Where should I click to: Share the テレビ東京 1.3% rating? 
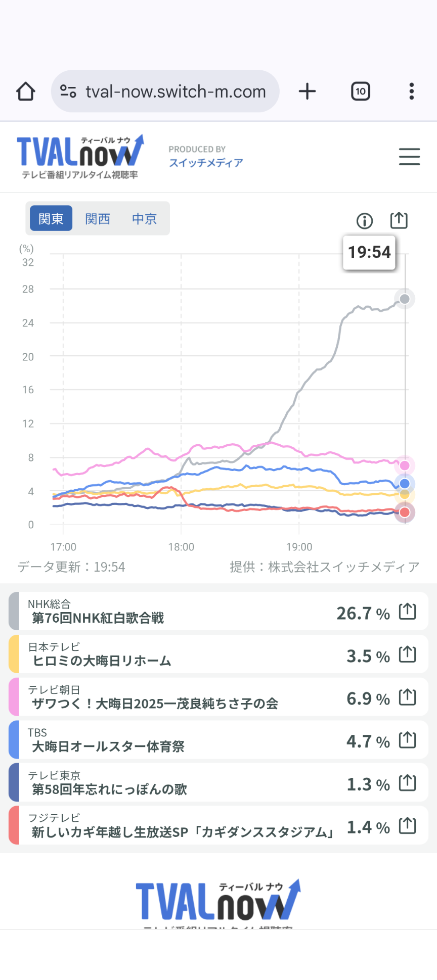[x=407, y=783]
